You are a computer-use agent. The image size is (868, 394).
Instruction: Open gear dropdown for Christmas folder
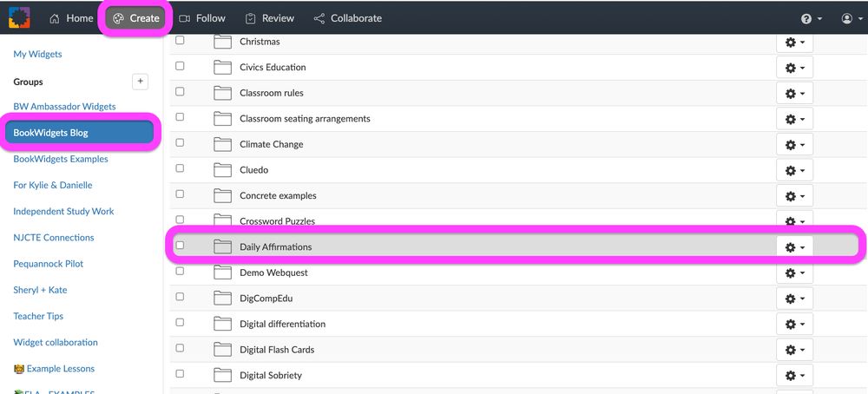(x=794, y=42)
